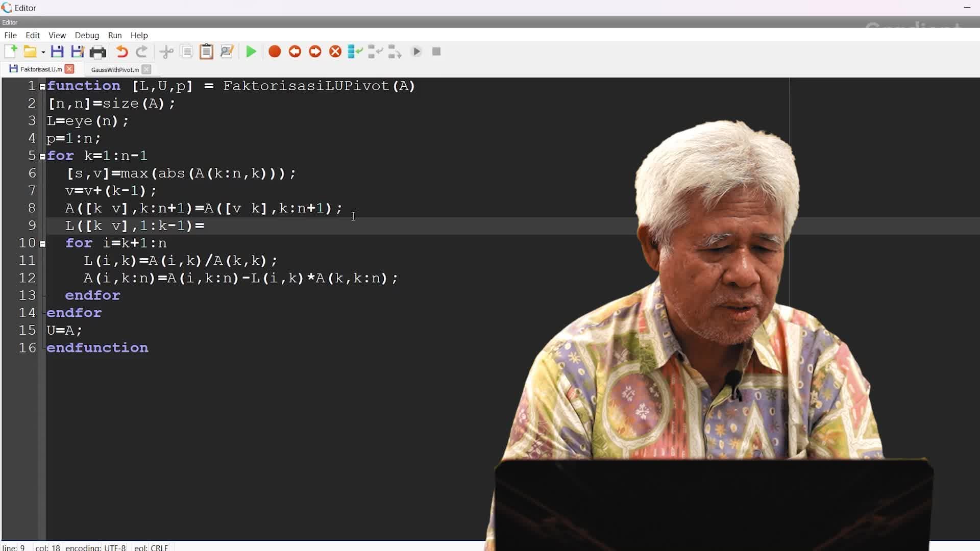Image resolution: width=980 pixels, height=551 pixels.
Task: Expand the breakpoint marker on line 1
Action: point(42,86)
